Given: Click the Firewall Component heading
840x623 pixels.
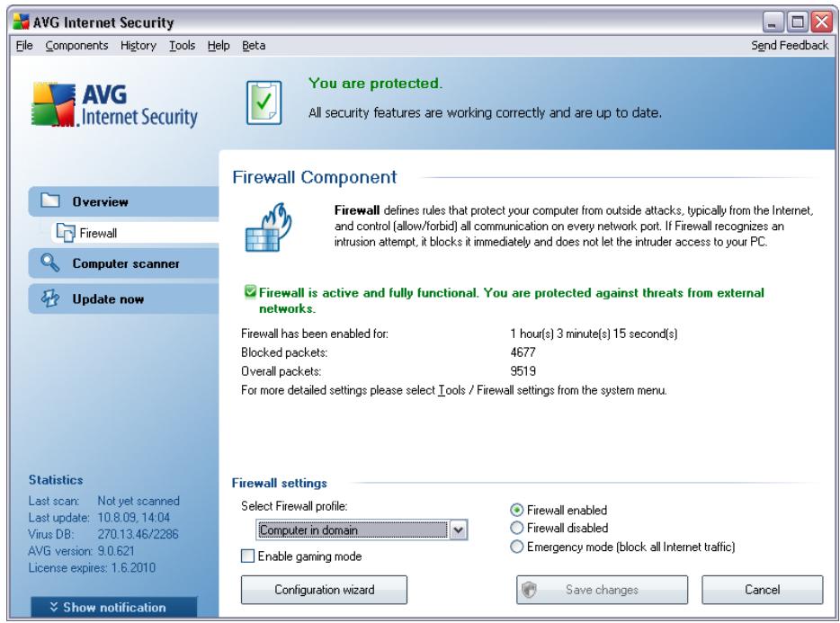Looking at the screenshot, I should (315, 177).
